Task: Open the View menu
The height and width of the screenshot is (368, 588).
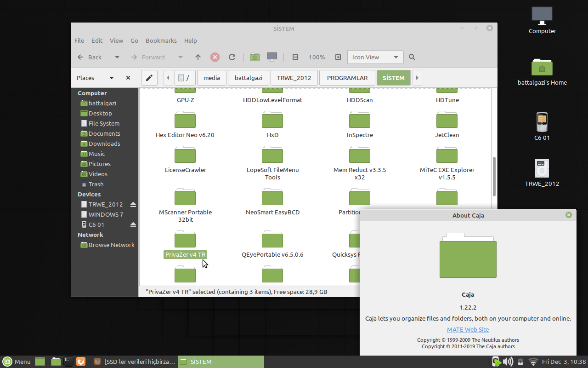Action: coord(116,40)
